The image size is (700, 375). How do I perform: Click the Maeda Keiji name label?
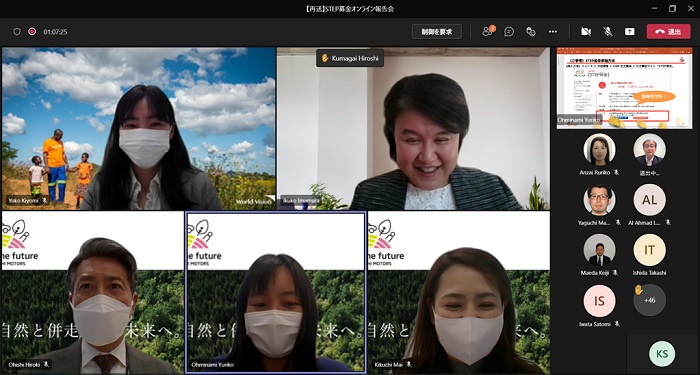(x=596, y=273)
